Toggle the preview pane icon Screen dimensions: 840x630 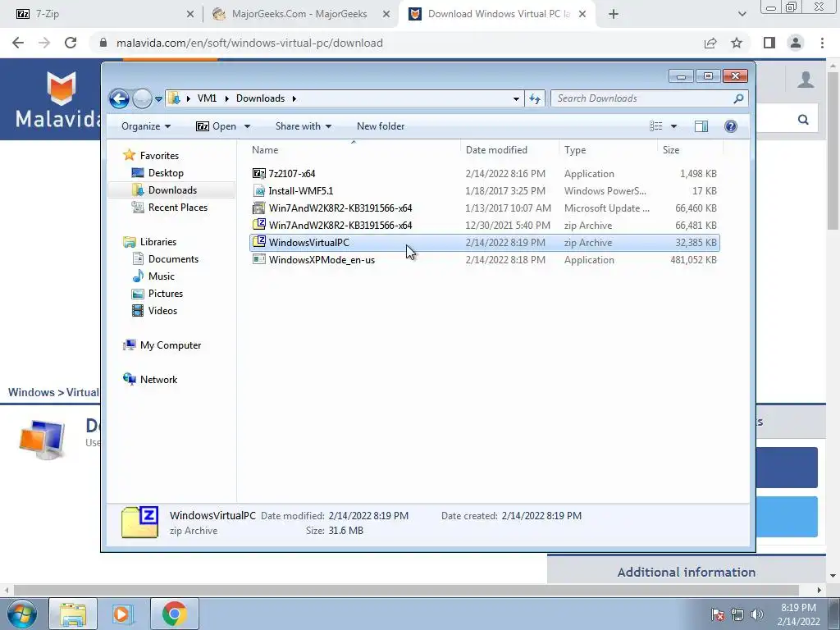[x=701, y=126]
